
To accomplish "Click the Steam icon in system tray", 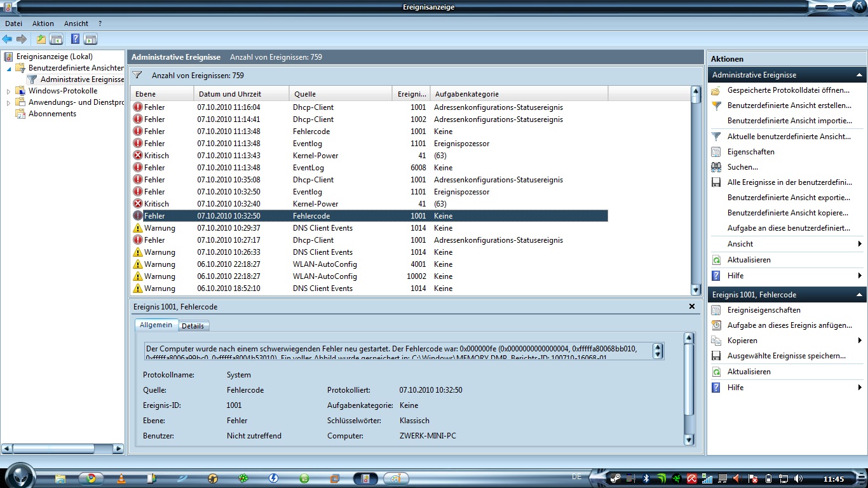I will click(614, 478).
